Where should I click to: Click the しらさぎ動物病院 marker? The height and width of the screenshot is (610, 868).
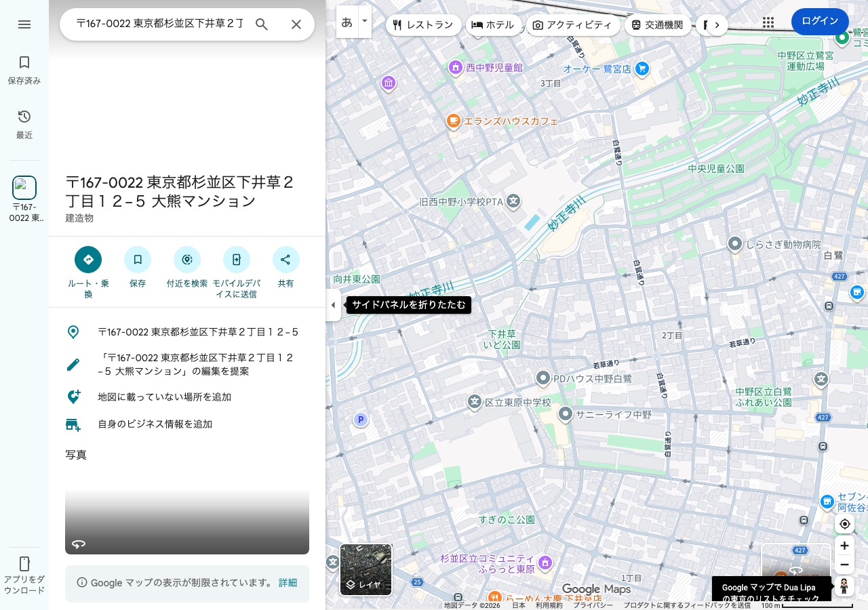pos(735,243)
